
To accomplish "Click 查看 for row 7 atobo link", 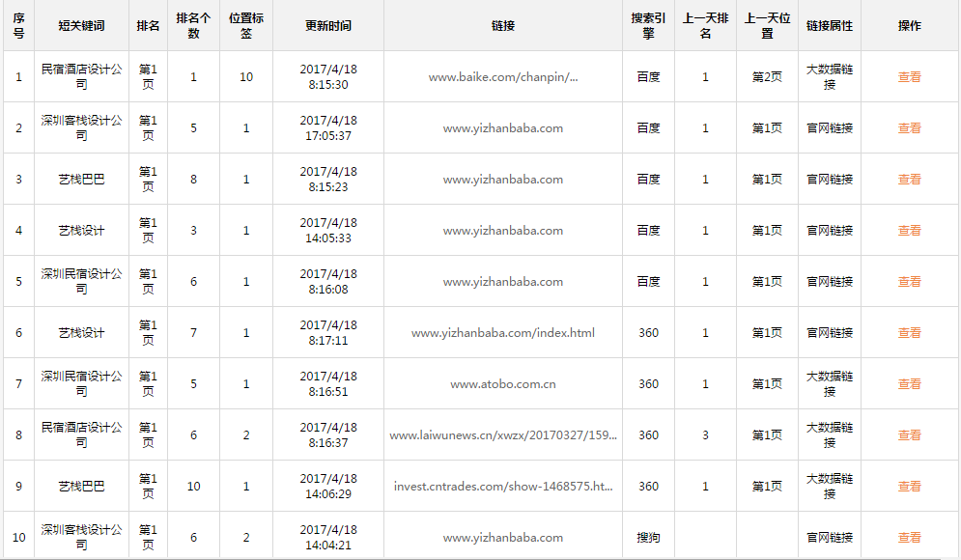I will pyautogui.click(x=909, y=384).
